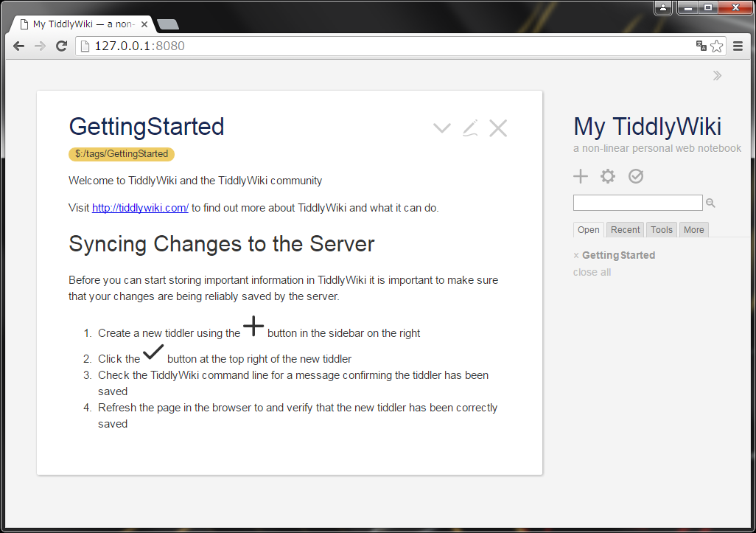Close the My TiddlyWiki browser tab
This screenshot has height=533, width=756.
pos(144,24)
